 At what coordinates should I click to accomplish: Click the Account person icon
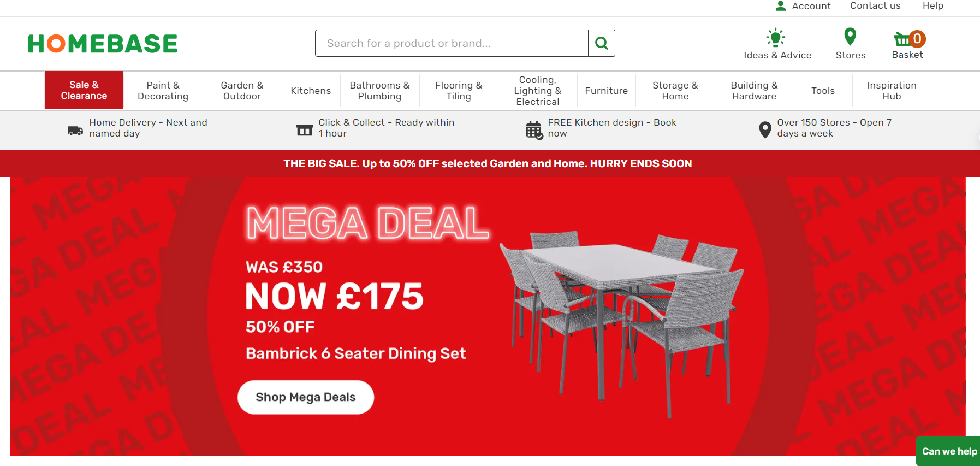pyautogui.click(x=781, y=6)
